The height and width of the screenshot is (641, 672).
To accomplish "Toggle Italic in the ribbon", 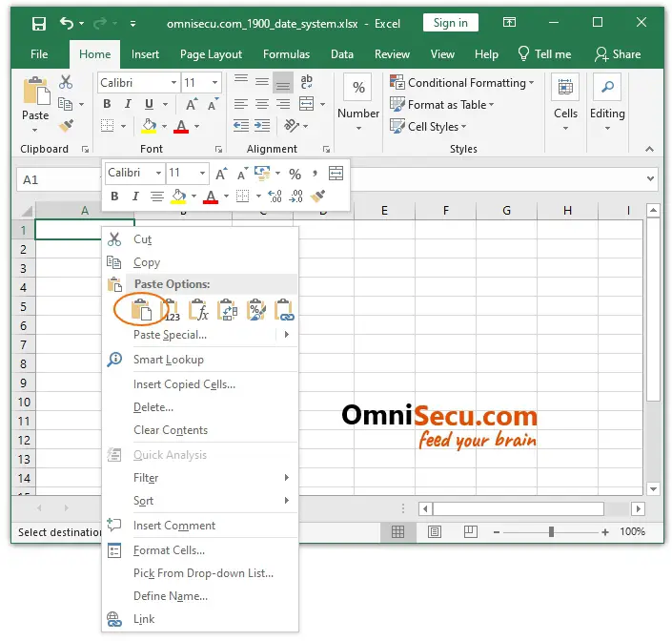I will tap(128, 104).
